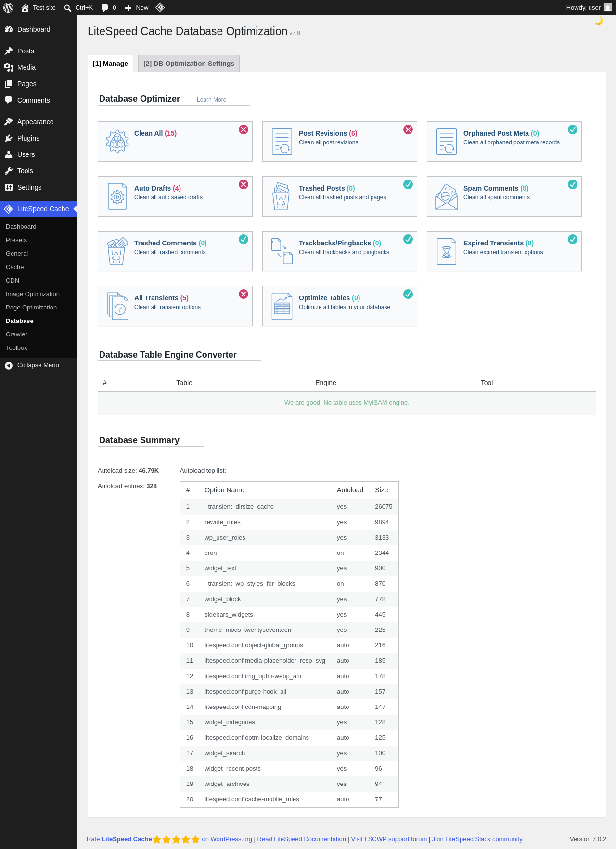This screenshot has width=616, height=849.
Task: Collapse the admin sidebar menu
Action: pos(38,365)
